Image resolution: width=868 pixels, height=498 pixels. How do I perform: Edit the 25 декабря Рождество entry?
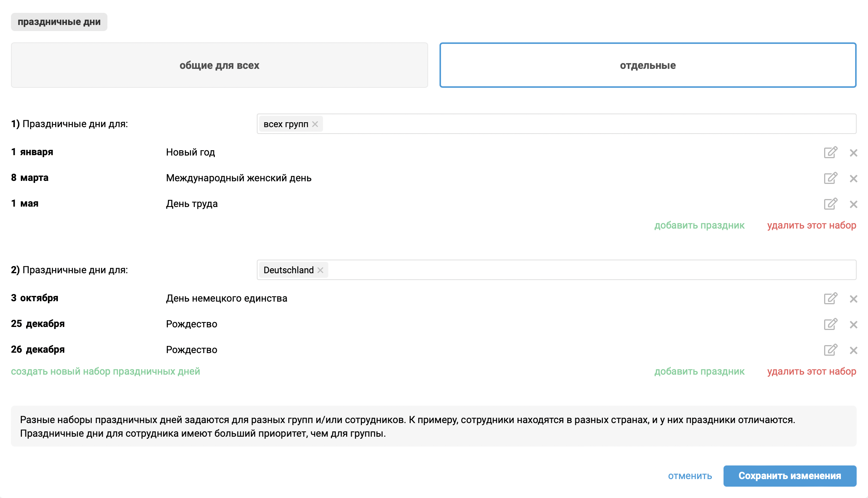[x=830, y=324]
